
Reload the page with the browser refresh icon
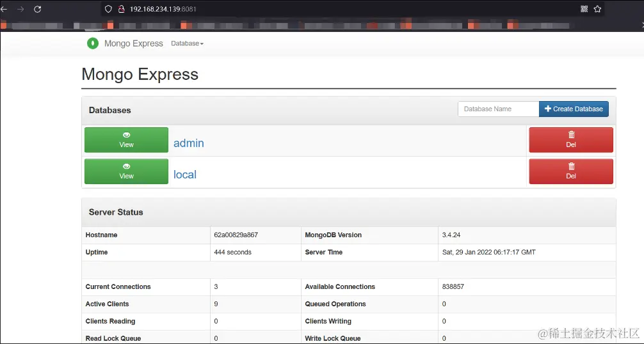coord(37,9)
